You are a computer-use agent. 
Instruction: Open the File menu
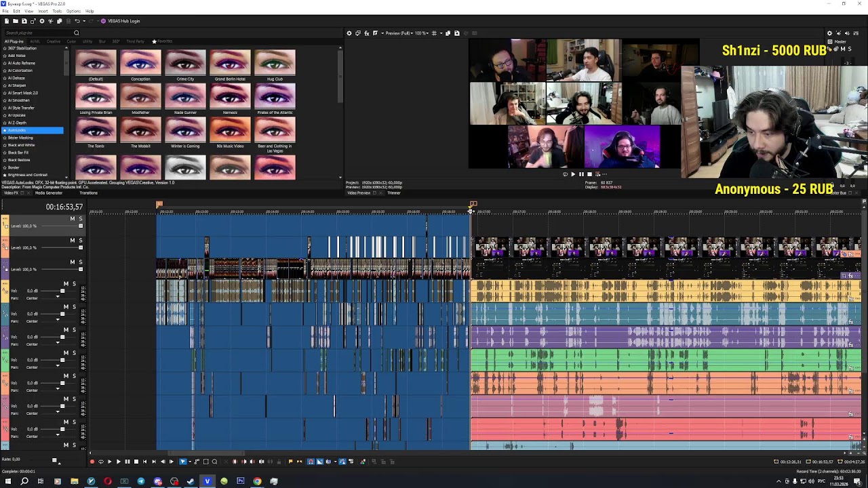(5, 11)
